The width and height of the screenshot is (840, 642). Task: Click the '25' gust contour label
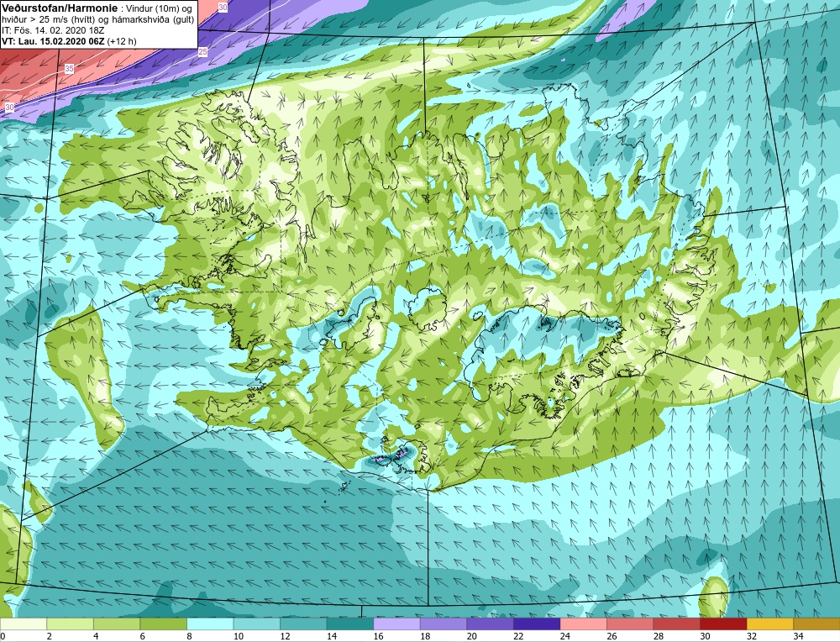tap(202, 52)
